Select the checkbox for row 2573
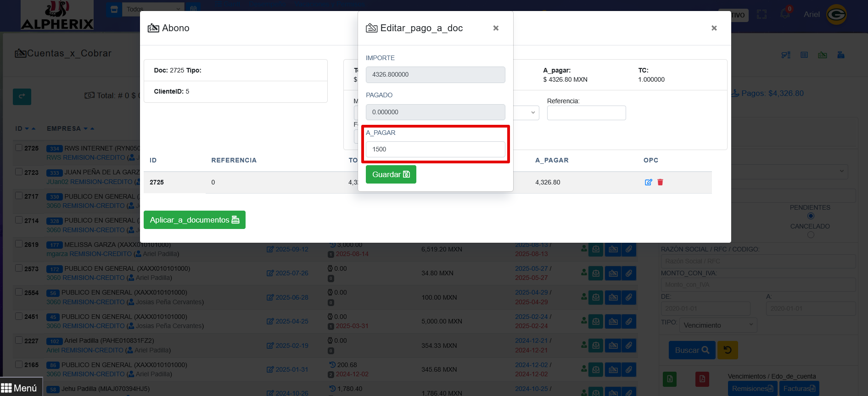The width and height of the screenshot is (868, 396). [19, 268]
